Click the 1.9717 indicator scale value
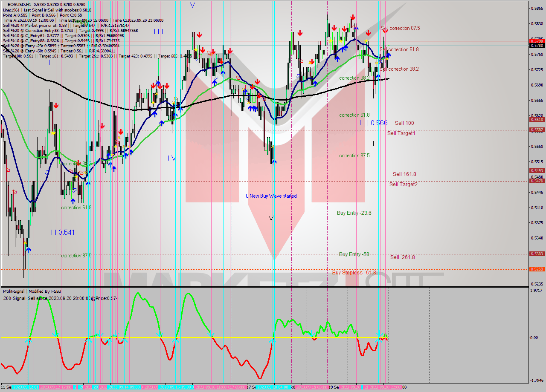Screen dimensions: 546x392 537,291
